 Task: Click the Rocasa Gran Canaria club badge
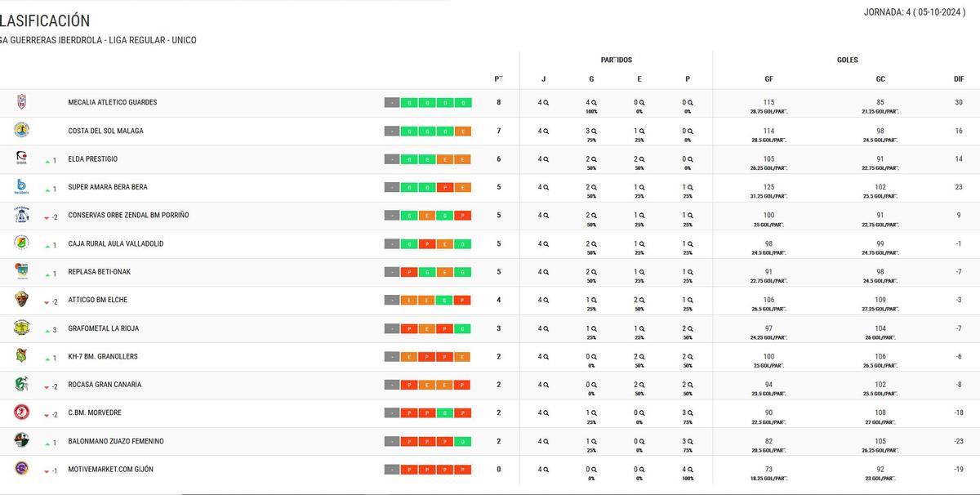[x=22, y=384]
